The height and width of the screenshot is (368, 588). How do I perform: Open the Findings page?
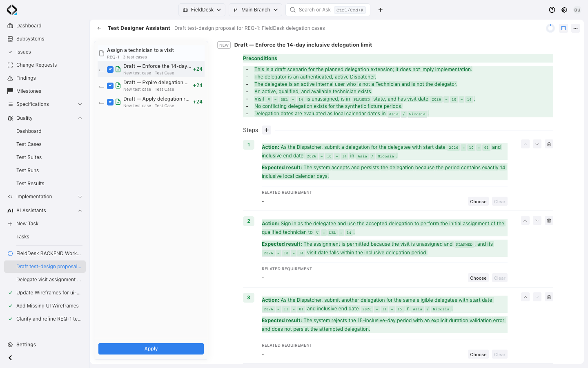coord(45,78)
